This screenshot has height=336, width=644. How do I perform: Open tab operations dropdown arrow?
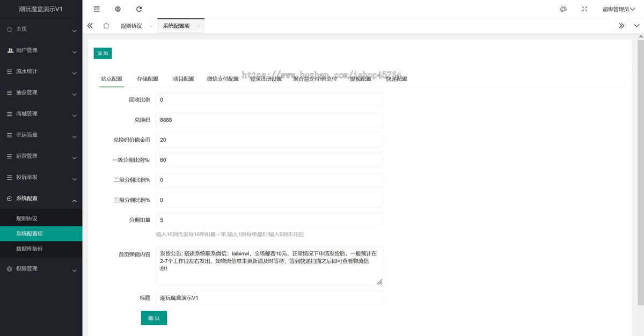[636, 26]
